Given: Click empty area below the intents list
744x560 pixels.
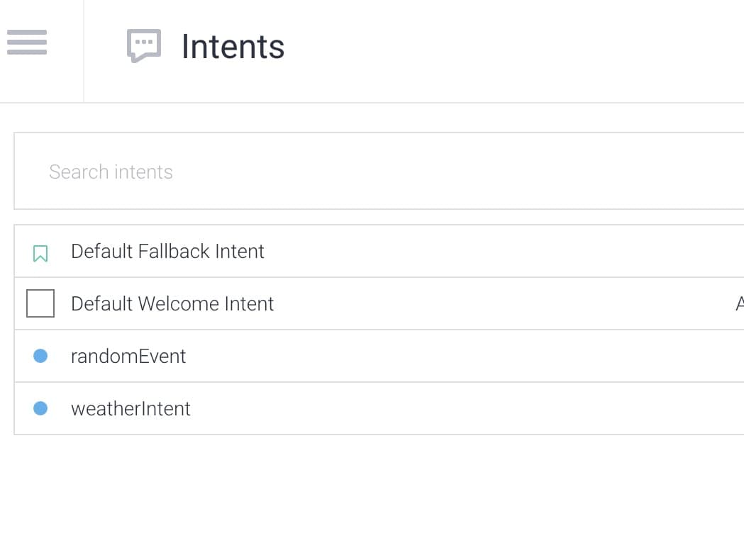Looking at the screenshot, I should (x=372, y=498).
